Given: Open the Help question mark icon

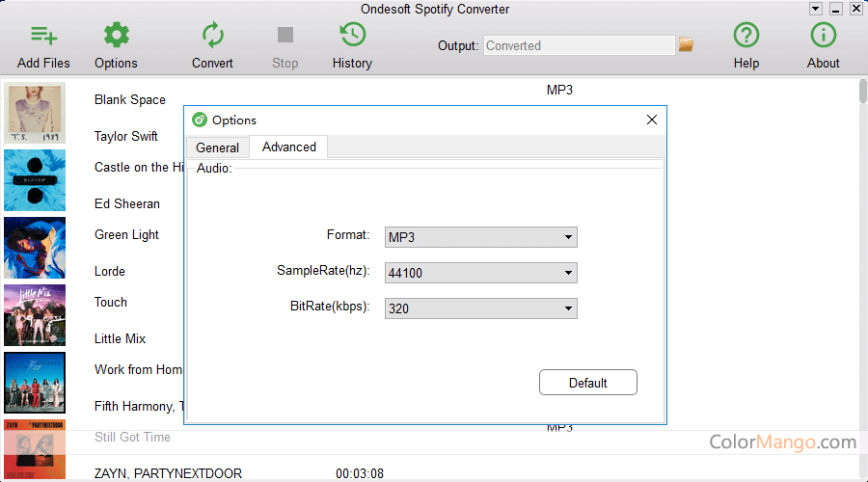Looking at the screenshot, I should point(746,37).
